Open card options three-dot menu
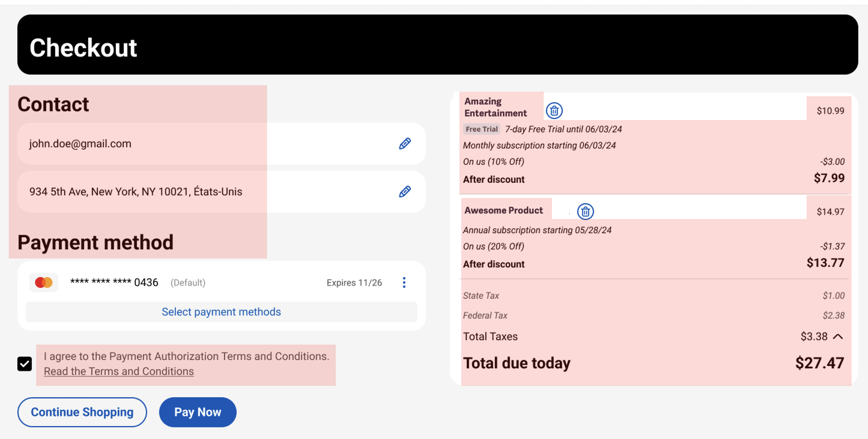868x439 pixels. pos(404,282)
